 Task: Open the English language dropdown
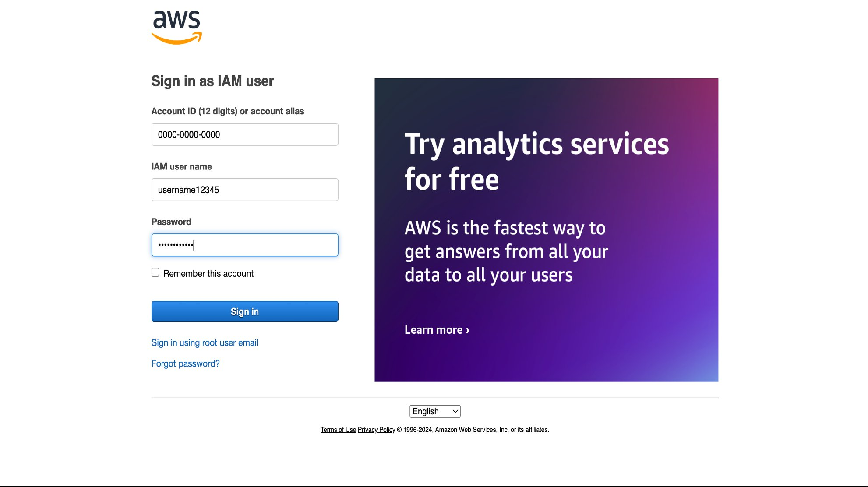coord(434,411)
